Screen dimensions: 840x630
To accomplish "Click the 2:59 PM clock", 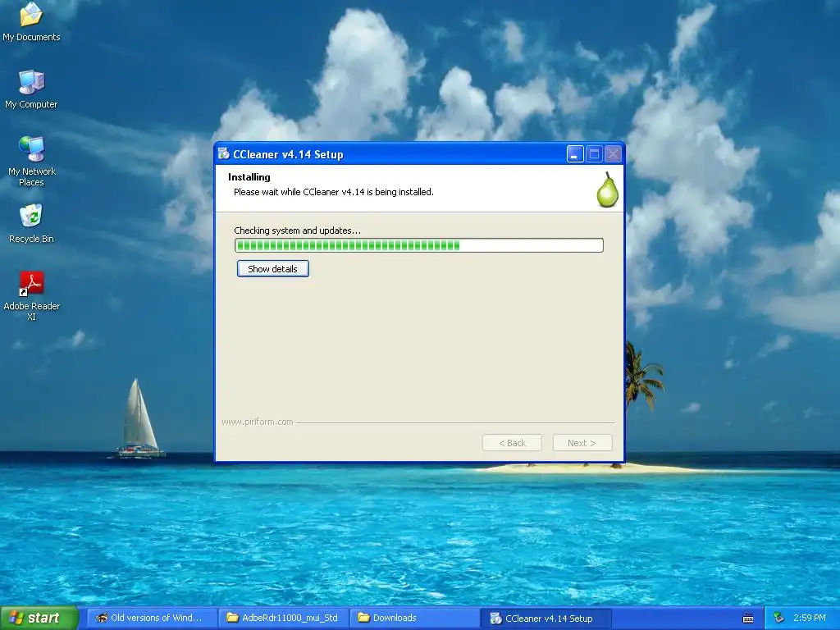I will [810, 618].
